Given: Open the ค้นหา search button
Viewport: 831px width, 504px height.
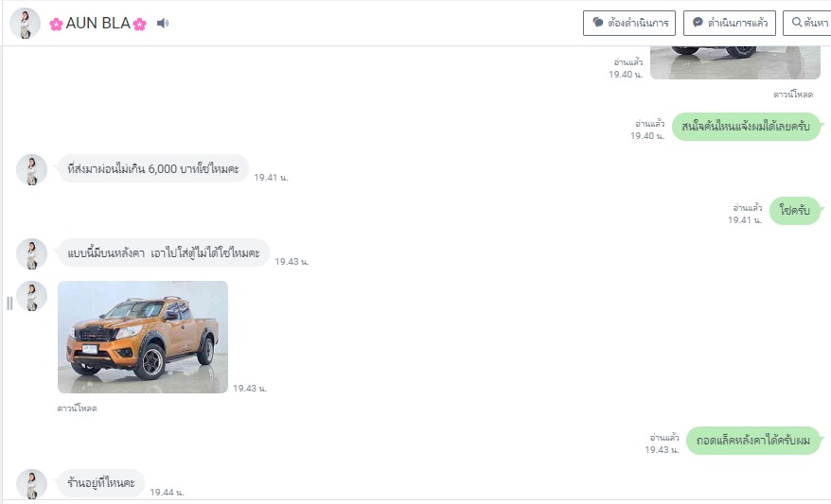Looking at the screenshot, I should [x=807, y=24].
